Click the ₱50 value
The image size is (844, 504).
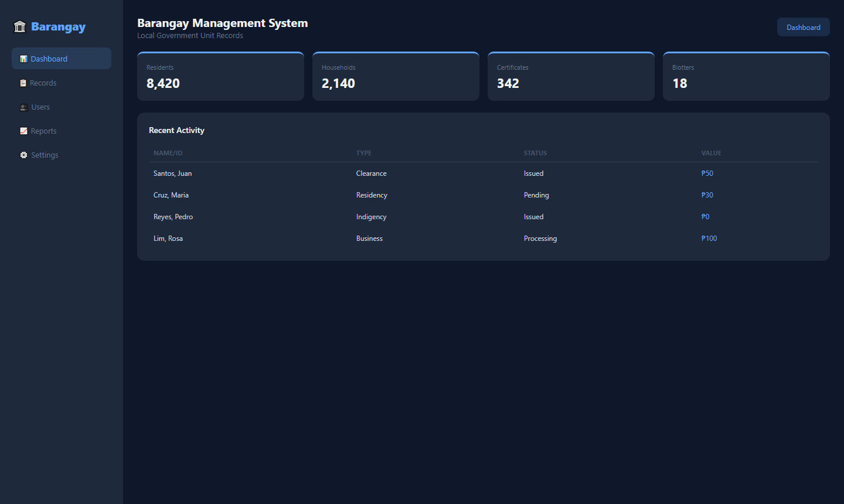click(707, 173)
